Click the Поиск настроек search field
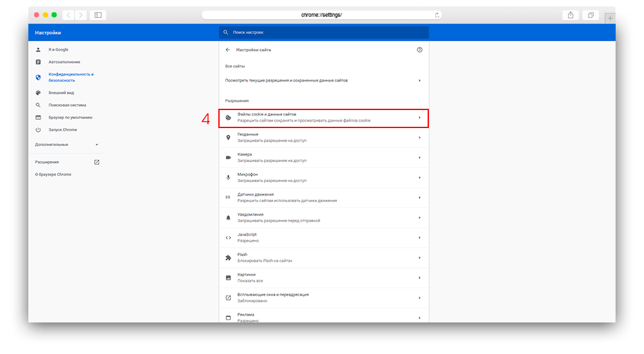 324,32
